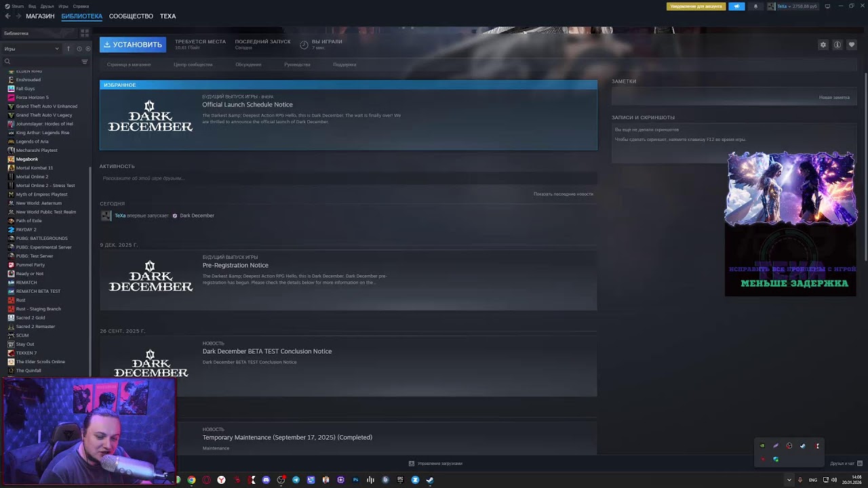The image size is (868, 488).
Task: Open advanced filter options icon
Action: point(85,62)
